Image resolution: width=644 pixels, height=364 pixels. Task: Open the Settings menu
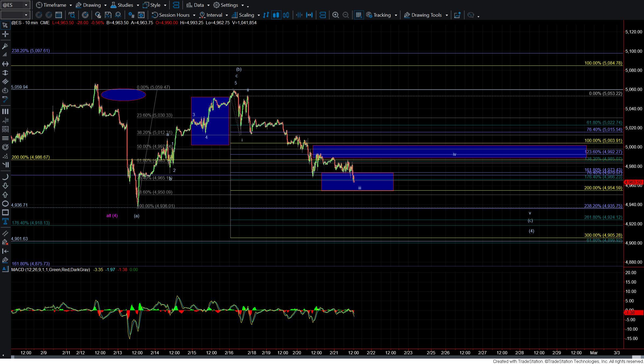(x=226, y=5)
